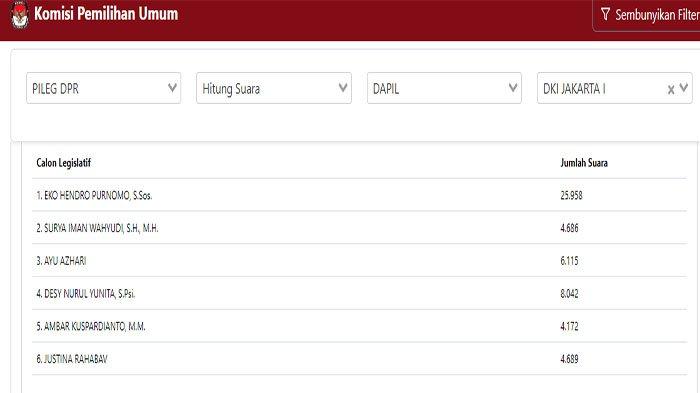Click the 25.958 vote count

[x=571, y=195]
